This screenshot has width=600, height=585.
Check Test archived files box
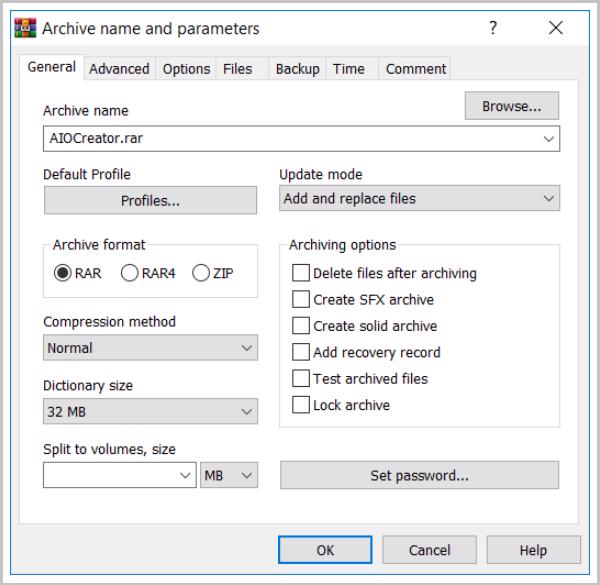tap(301, 379)
